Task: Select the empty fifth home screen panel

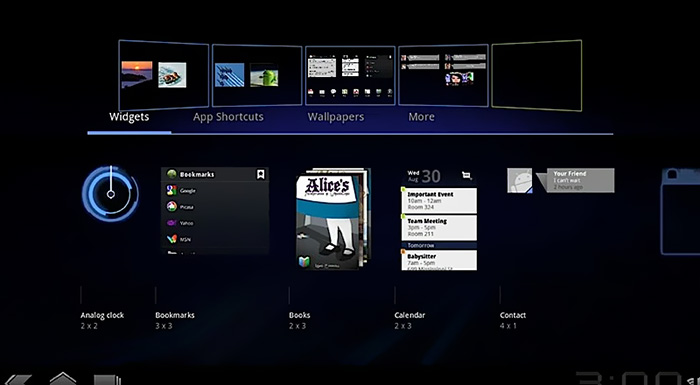Action: click(537, 75)
